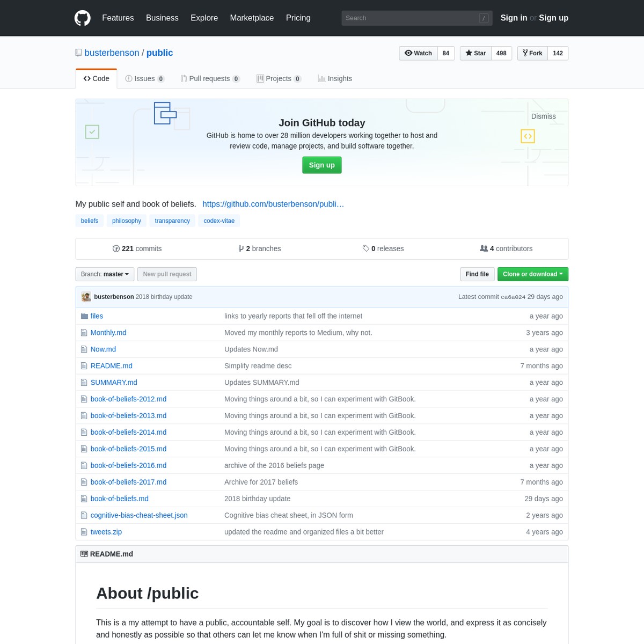Screen dimensions: 644x644
Task: Click the file icon next to Now.md
Action: click(84, 349)
